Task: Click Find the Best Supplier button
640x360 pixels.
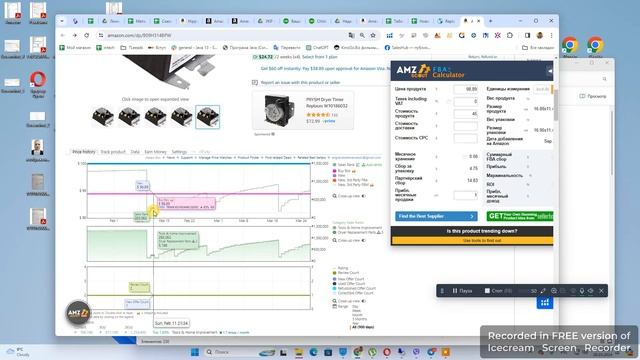Action: pyautogui.click(x=436, y=216)
